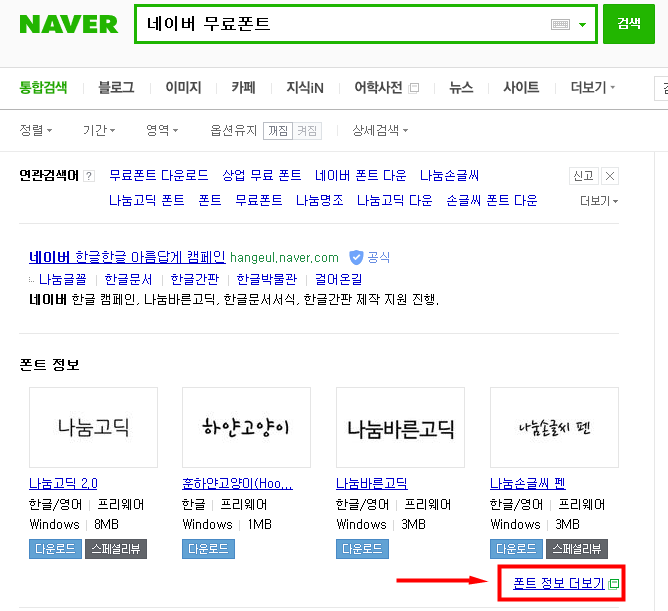
Task: Click related search 나눔명조
Action: (320, 200)
